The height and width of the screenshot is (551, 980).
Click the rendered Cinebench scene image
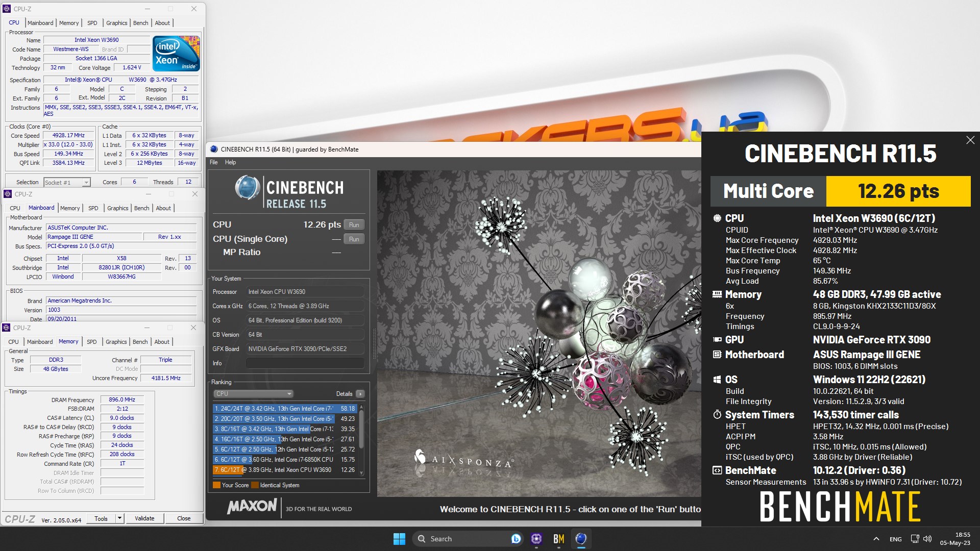click(539, 334)
